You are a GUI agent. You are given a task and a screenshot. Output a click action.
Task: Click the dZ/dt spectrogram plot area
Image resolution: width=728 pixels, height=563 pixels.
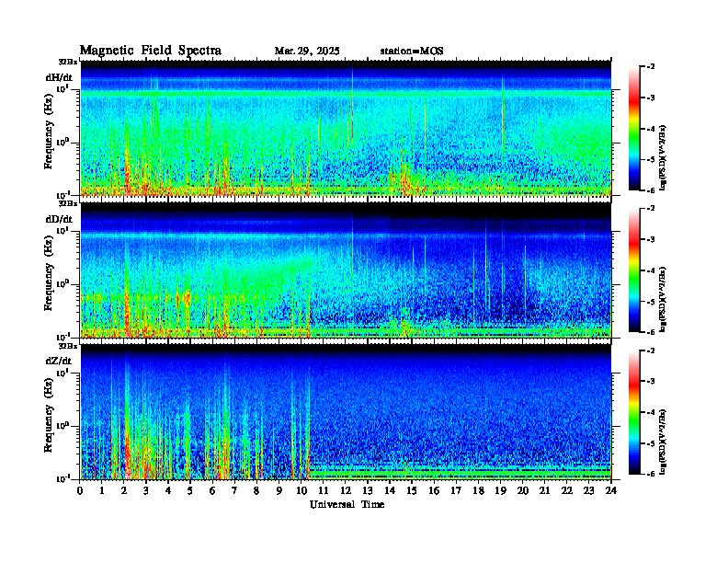click(346, 412)
